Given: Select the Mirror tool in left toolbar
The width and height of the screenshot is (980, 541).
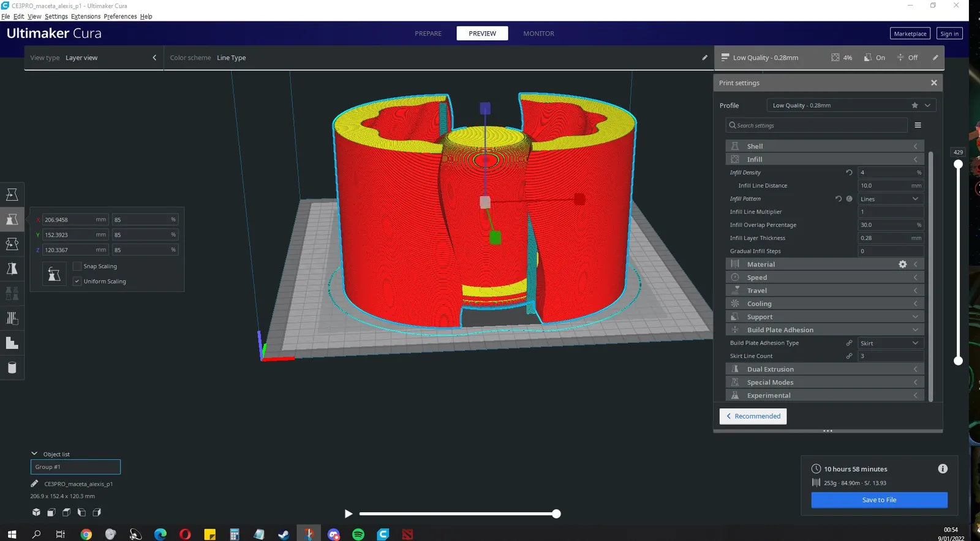Looking at the screenshot, I should [x=12, y=268].
